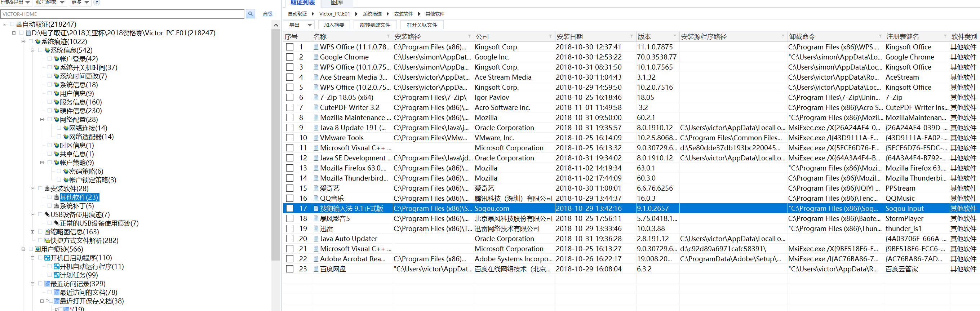Click the USB设备使用痕迹 tree icon
This screenshot has width=980, height=311.
click(47, 215)
